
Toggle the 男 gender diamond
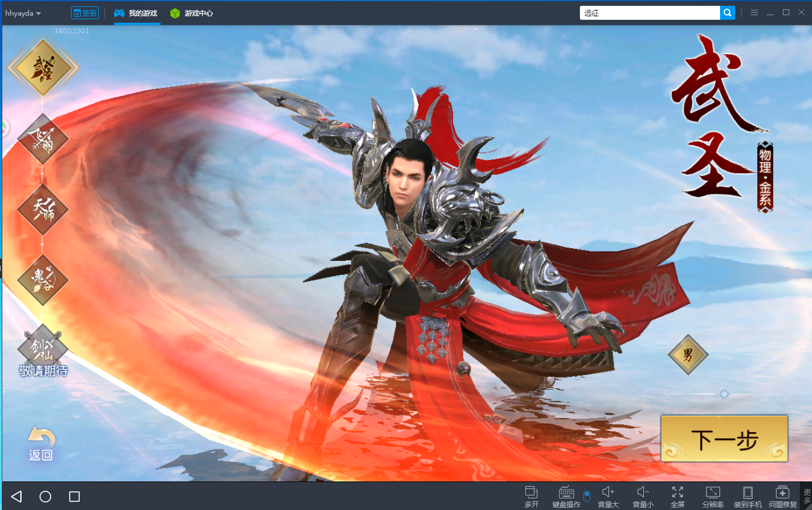click(x=688, y=355)
